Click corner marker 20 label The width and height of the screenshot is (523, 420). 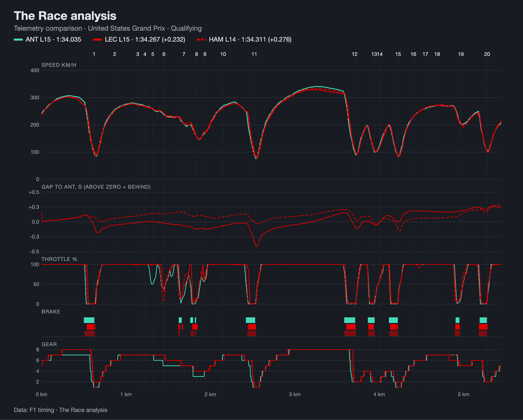[x=487, y=54]
